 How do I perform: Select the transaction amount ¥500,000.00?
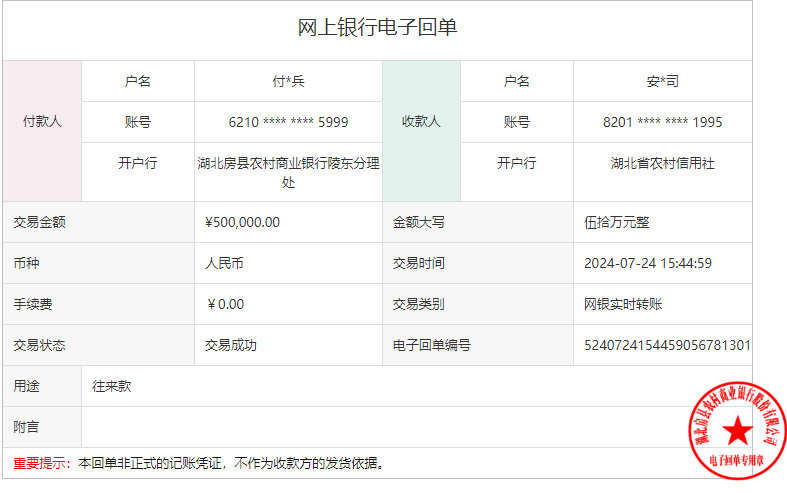242,222
